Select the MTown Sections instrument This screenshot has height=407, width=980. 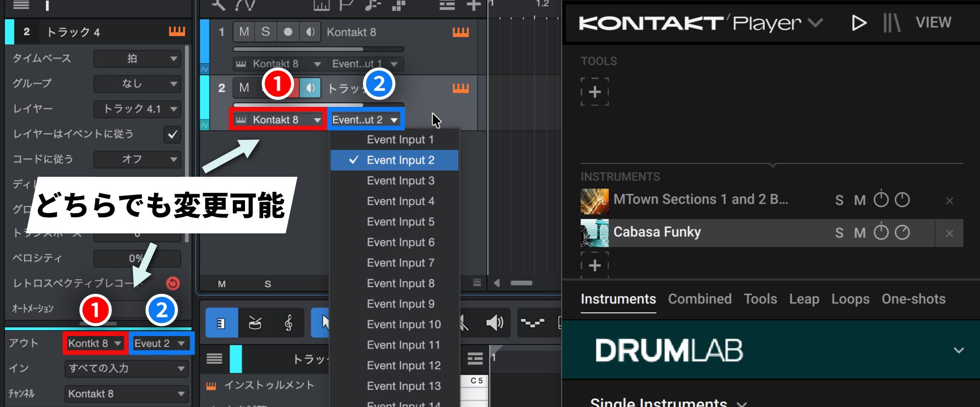(700, 200)
